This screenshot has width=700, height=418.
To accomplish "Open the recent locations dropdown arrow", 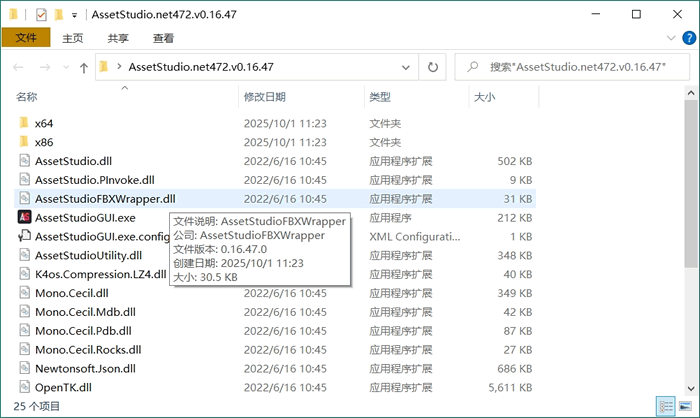I will pyautogui.click(x=64, y=67).
